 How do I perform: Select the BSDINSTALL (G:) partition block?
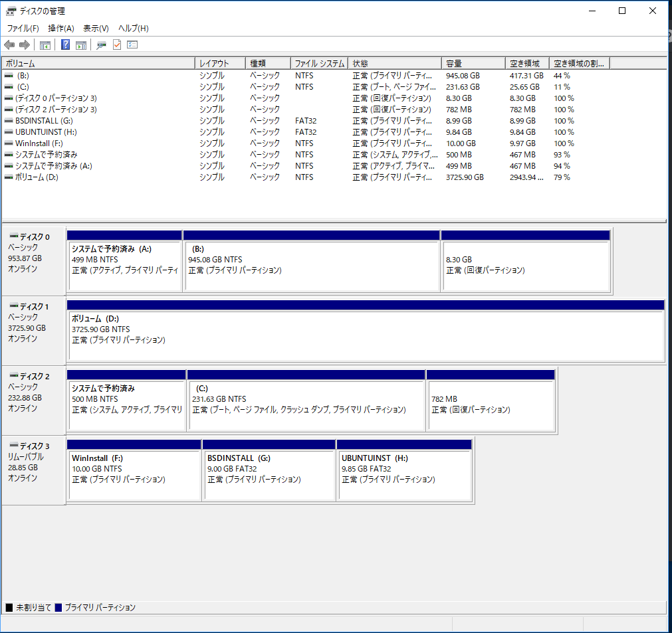tap(269, 471)
